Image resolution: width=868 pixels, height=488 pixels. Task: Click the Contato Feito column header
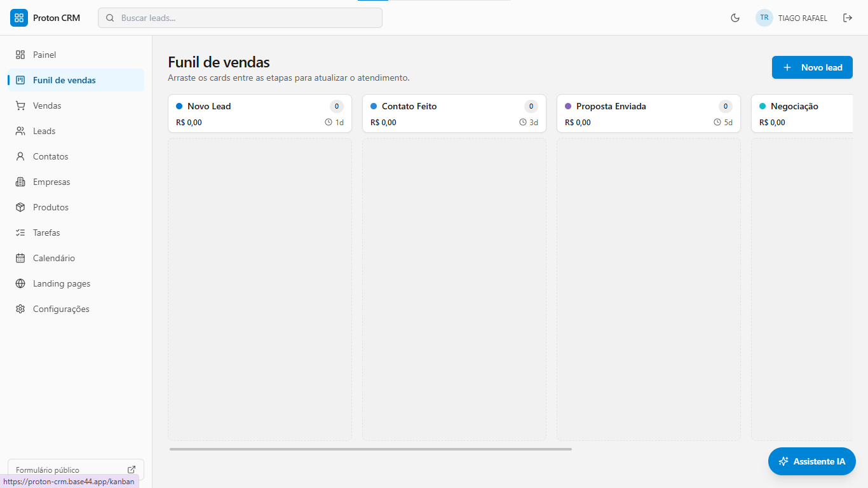point(454,114)
